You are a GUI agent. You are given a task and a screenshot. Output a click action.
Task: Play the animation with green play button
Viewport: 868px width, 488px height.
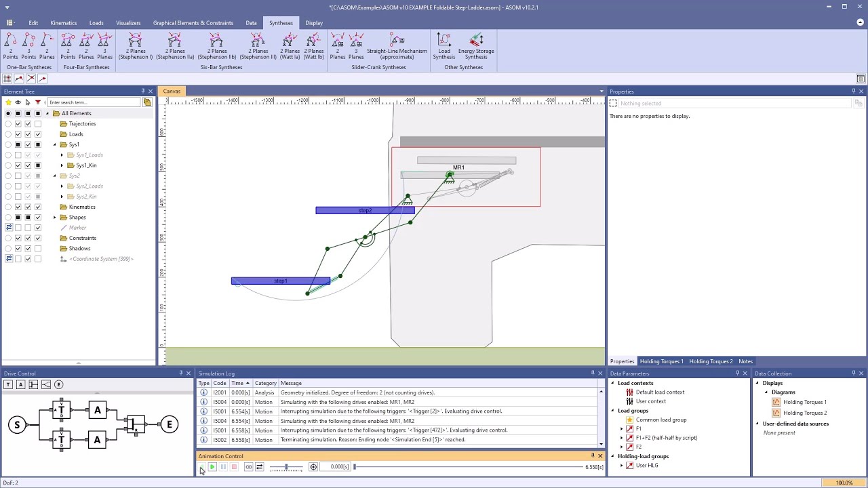pos(212,467)
